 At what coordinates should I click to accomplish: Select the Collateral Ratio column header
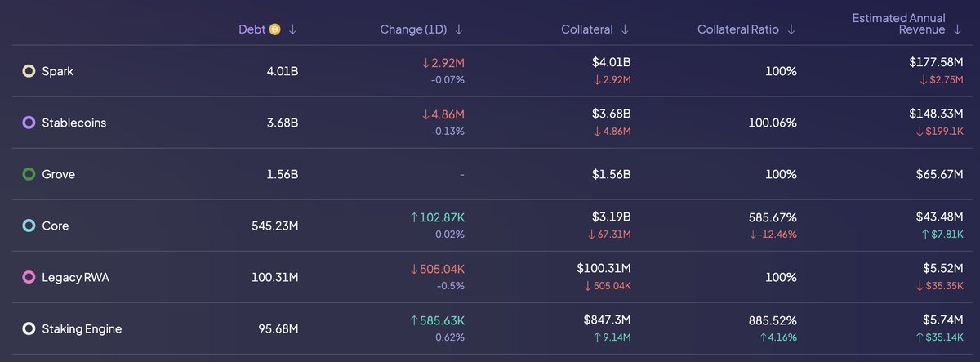738,29
